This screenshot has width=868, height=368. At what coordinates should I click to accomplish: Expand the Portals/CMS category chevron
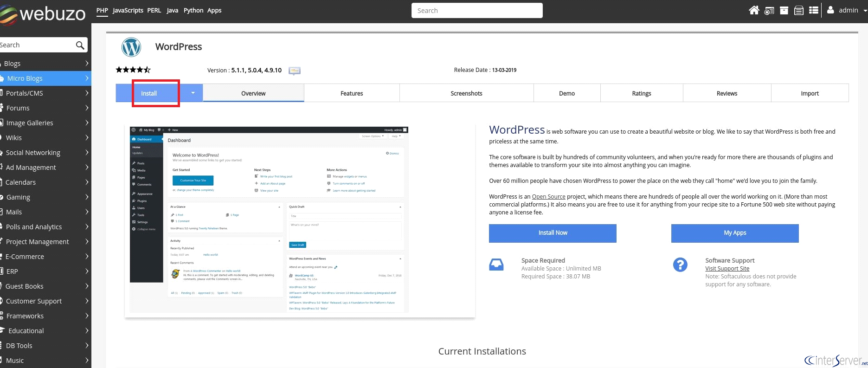87,93
